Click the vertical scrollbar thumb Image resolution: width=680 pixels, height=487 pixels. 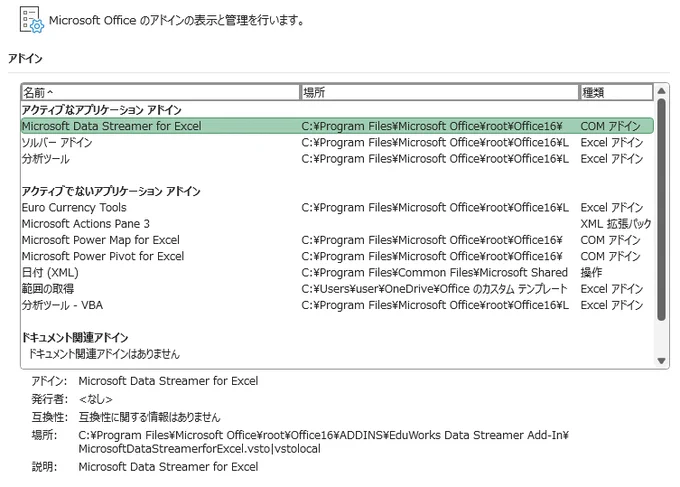pos(661,209)
